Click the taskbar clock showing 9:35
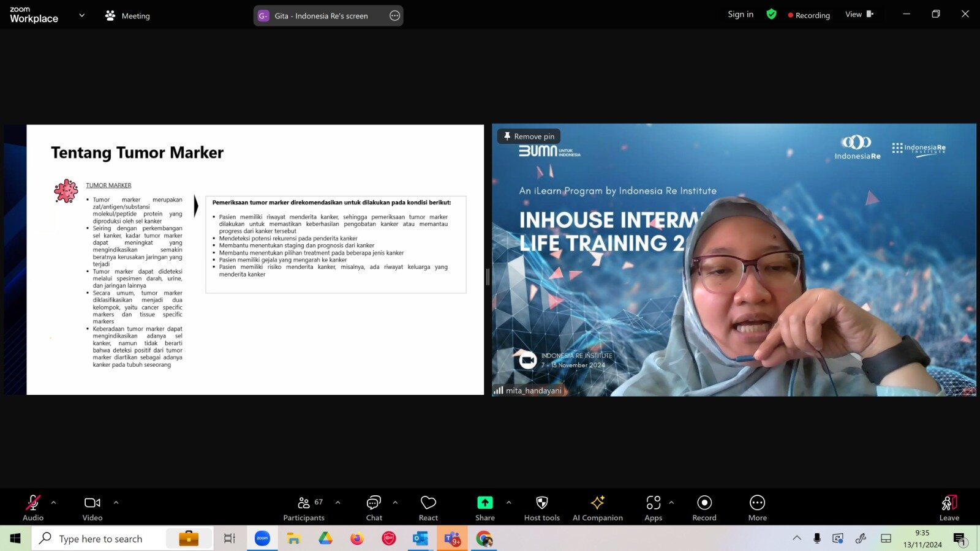Viewport: 980px width, 551px height. [x=922, y=539]
